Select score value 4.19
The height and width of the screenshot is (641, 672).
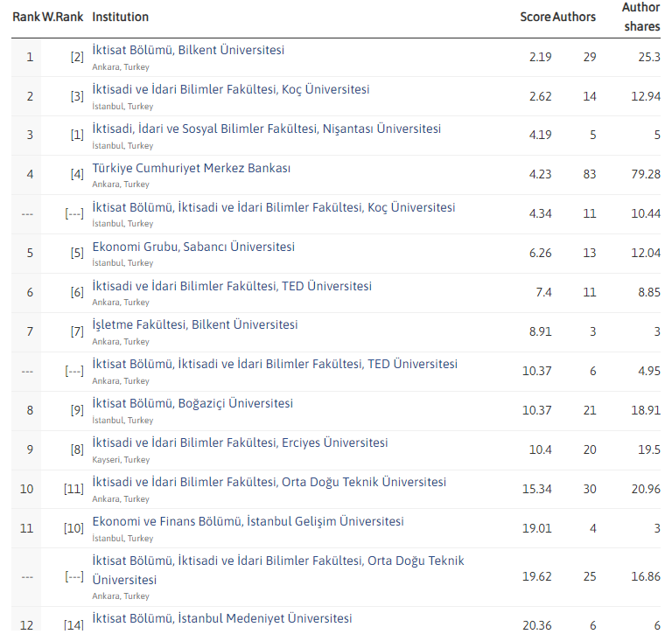click(x=540, y=136)
